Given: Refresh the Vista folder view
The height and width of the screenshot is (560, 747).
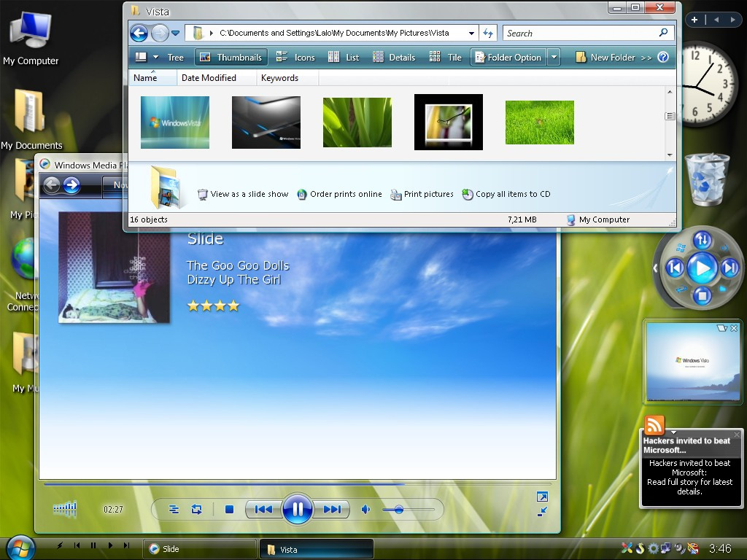Looking at the screenshot, I should point(488,34).
